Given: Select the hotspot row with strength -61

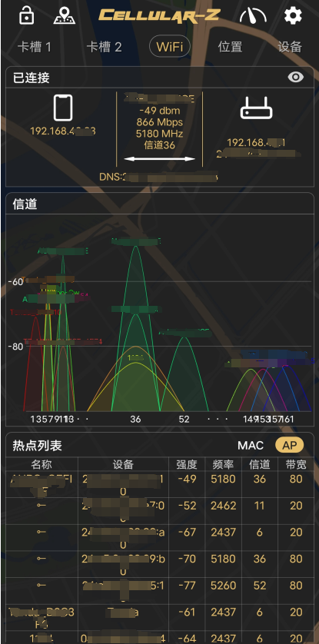Looking at the screenshot, I should pyautogui.click(x=160, y=618).
